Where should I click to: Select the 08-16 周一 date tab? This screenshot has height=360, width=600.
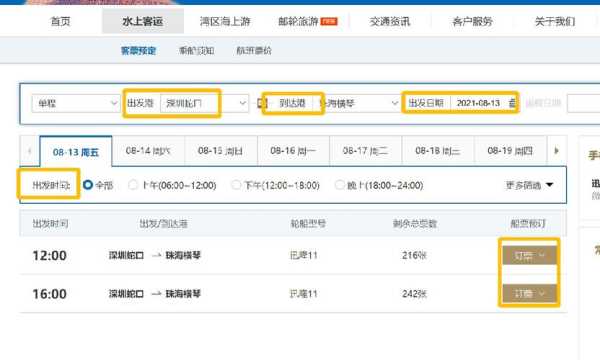click(293, 151)
